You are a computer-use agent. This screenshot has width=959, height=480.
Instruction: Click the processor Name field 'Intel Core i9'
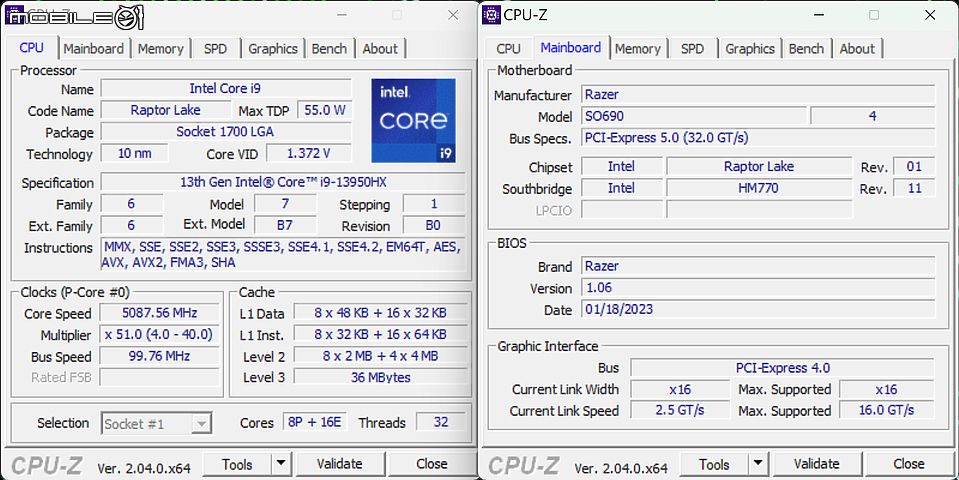pyautogui.click(x=226, y=89)
